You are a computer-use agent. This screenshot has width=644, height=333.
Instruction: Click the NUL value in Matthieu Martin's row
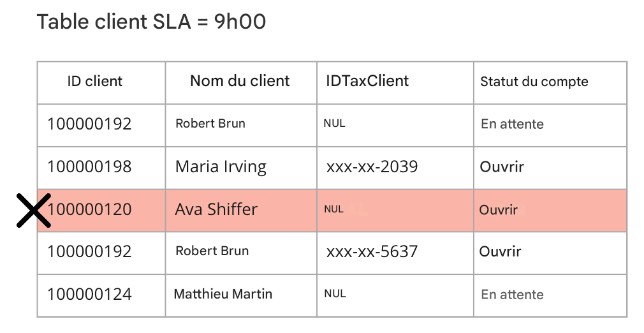[x=335, y=294]
